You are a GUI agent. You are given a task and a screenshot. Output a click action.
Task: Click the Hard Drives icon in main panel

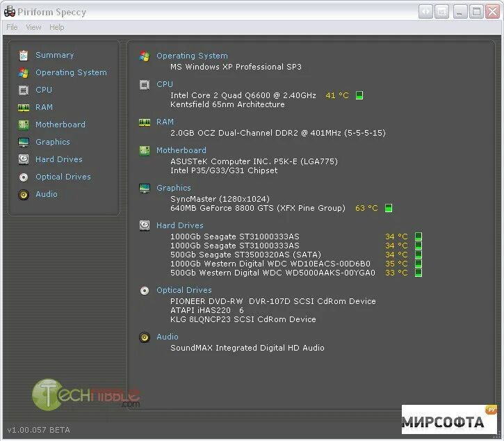pyautogui.click(x=145, y=225)
